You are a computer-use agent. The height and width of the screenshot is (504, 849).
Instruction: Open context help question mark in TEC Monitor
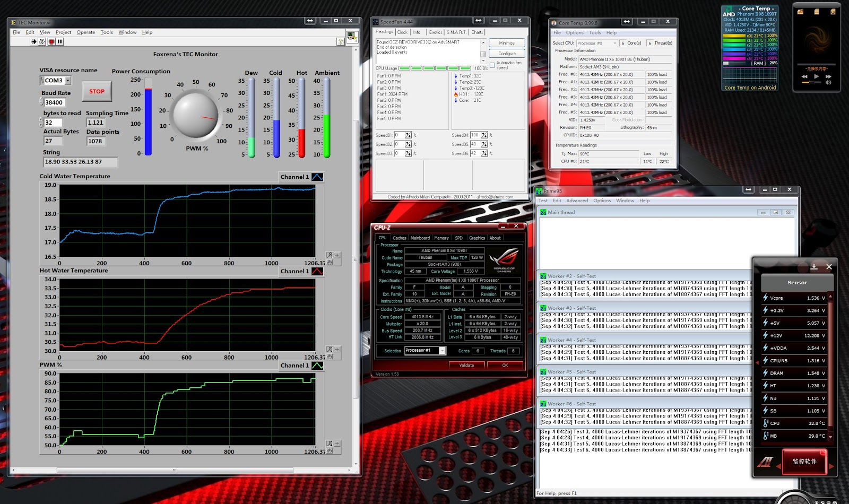341,41
